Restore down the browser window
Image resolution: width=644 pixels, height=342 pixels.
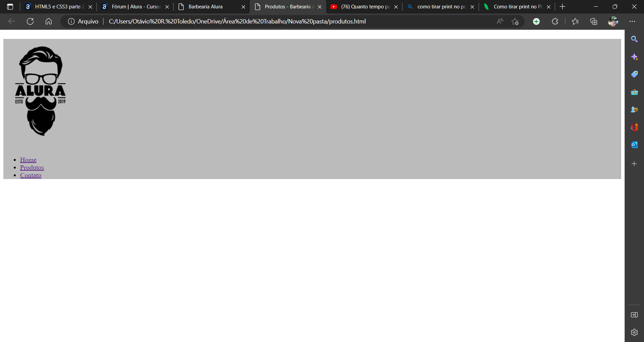click(x=615, y=7)
